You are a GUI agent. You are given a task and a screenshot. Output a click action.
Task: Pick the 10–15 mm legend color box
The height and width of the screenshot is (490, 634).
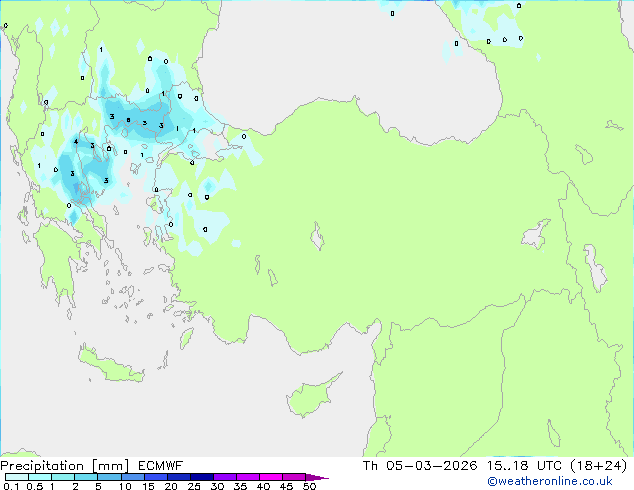pyautogui.click(x=132, y=477)
